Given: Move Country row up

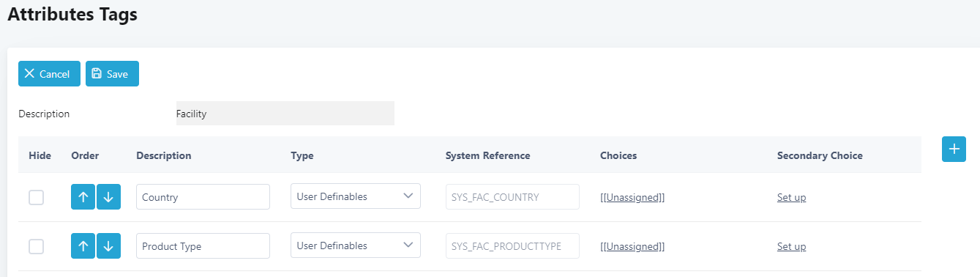Looking at the screenshot, I should [83, 197].
